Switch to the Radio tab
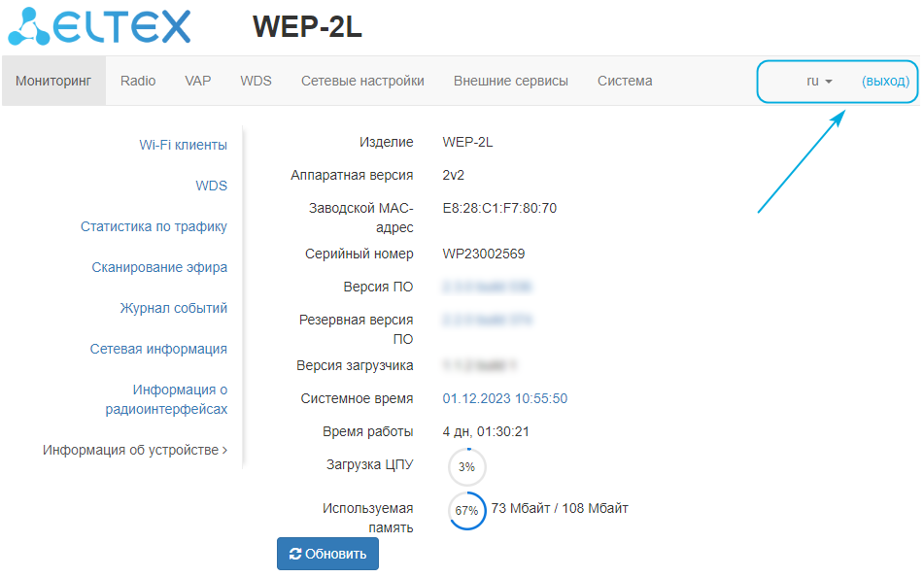Screen dimensions: 924x577 coord(138,81)
